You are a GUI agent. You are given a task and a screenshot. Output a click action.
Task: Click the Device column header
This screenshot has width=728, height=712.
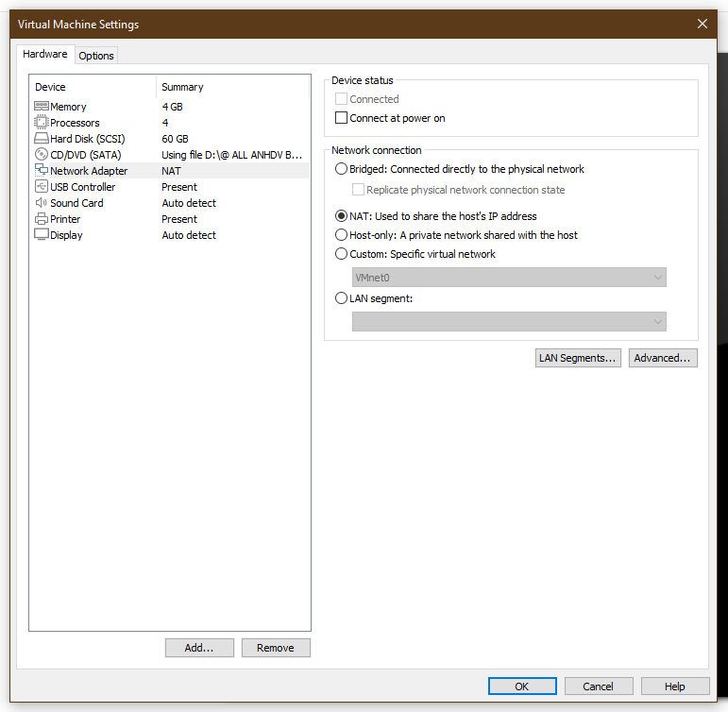[x=50, y=87]
